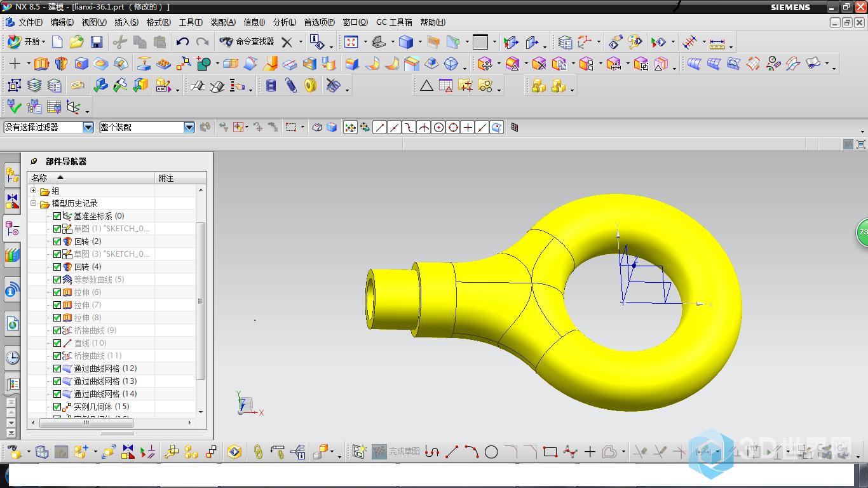Click the Helix spring icon
868x488 pixels.
pos(291,85)
